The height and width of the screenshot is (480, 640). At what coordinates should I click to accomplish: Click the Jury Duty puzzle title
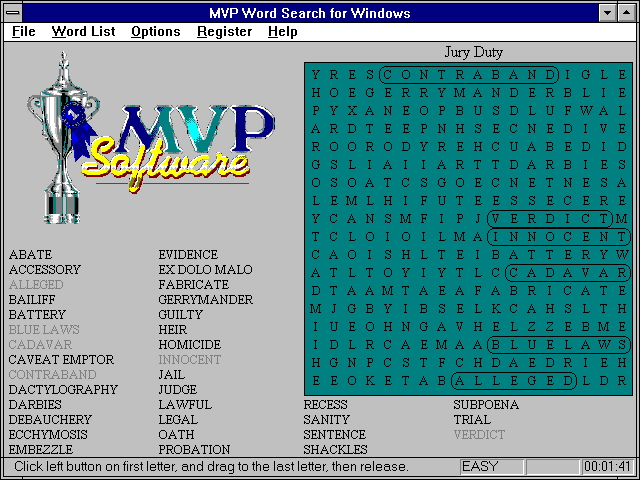click(473, 52)
